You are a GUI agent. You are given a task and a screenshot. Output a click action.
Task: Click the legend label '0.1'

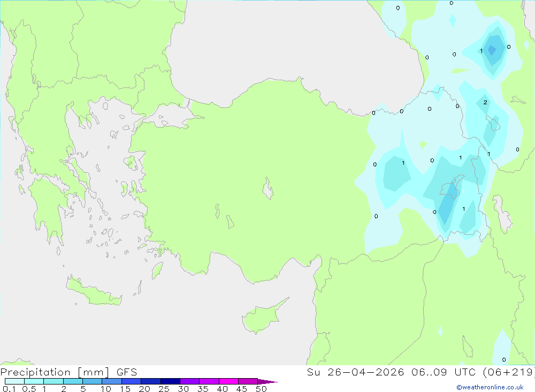click(x=9, y=389)
